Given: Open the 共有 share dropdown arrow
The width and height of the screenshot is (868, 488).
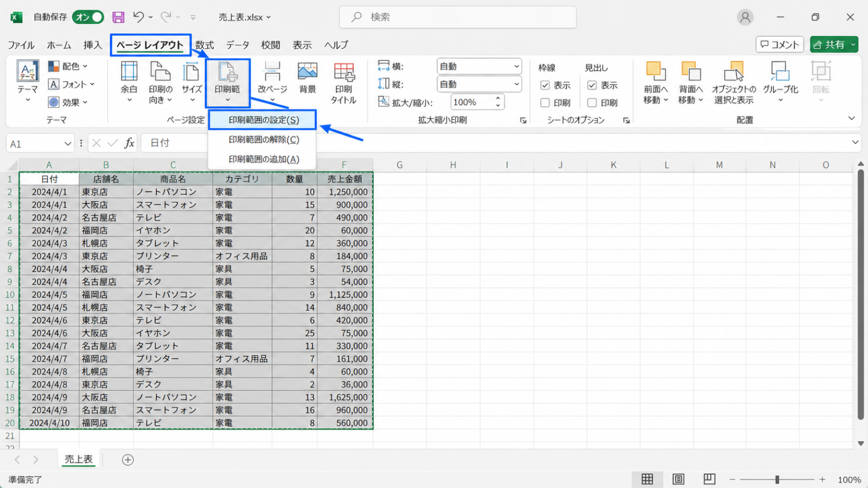Looking at the screenshot, I should pos(853,44).
